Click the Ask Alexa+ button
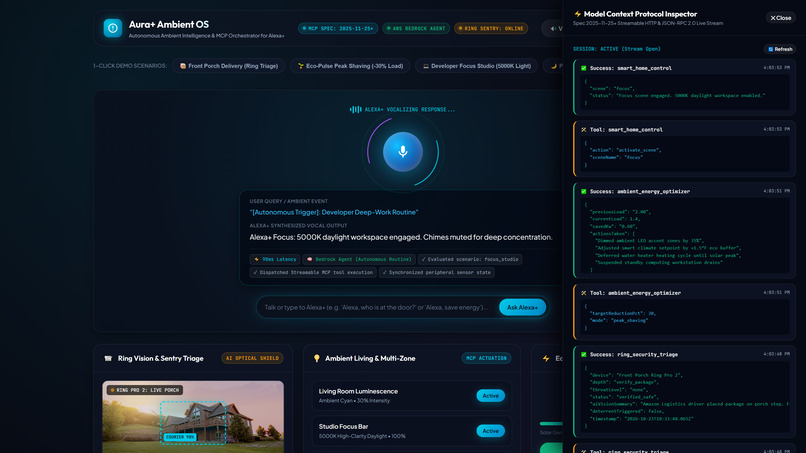The image size is (806, 453). click(522, 307)
